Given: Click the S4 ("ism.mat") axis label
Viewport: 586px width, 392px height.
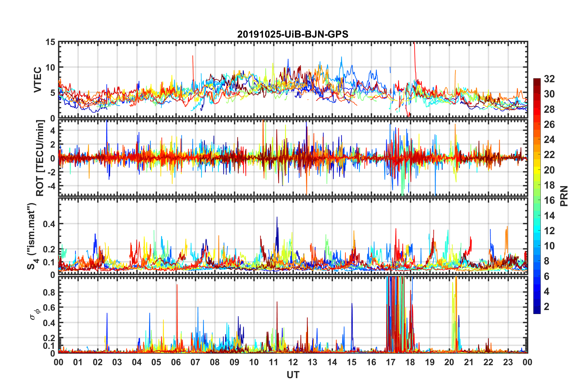Looking at the screenshot, I should tap(33, 236).
